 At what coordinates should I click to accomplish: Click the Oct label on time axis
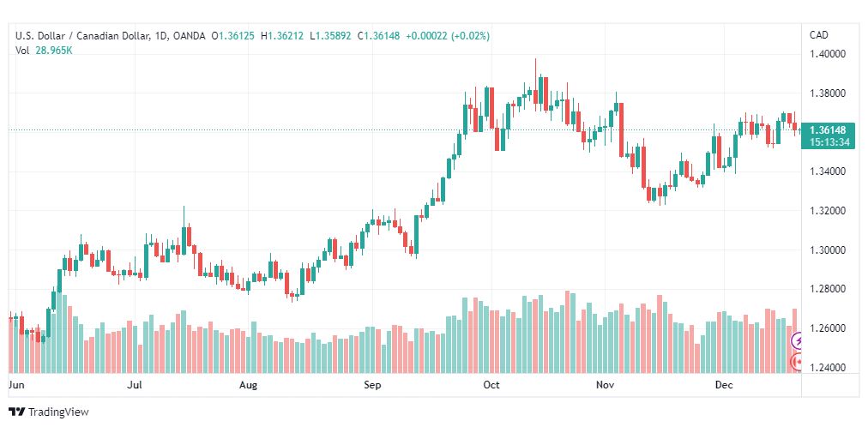tap(491, 386)
